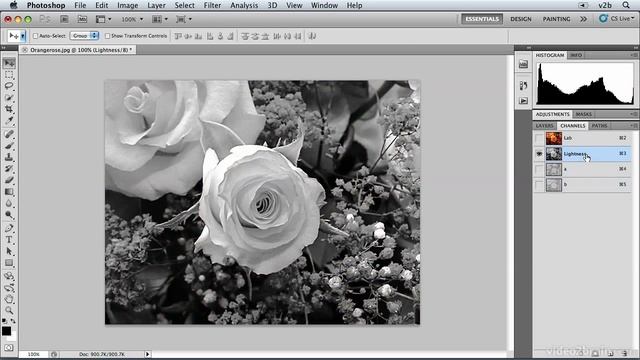This screenshot has height=360, width=640.
Task: Select the Rectangular Marquee tool
Action: [9, 75]
